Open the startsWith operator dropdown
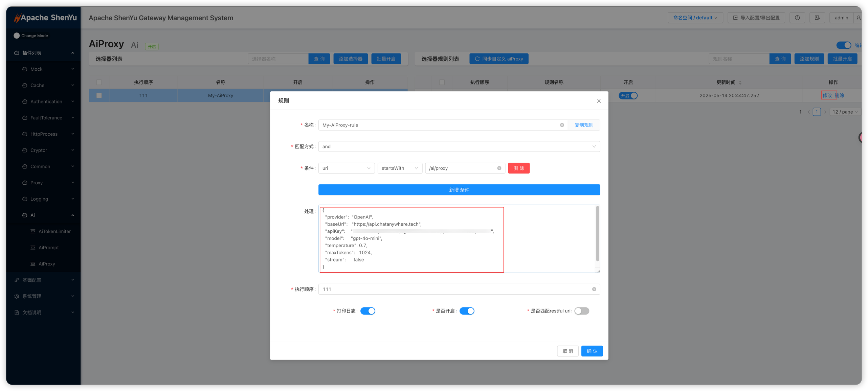 click(400, 168)
